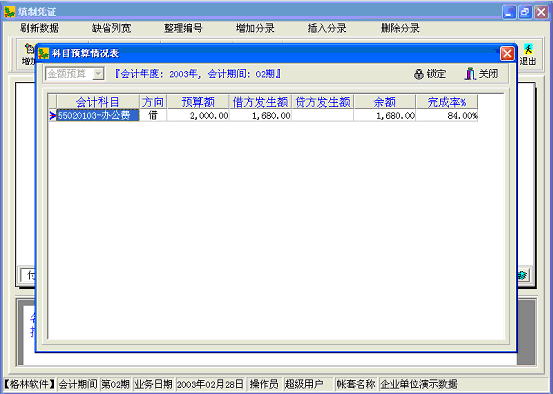Click 增加分录 in the menu bar
553x394 pixels.
click(255, 28)
